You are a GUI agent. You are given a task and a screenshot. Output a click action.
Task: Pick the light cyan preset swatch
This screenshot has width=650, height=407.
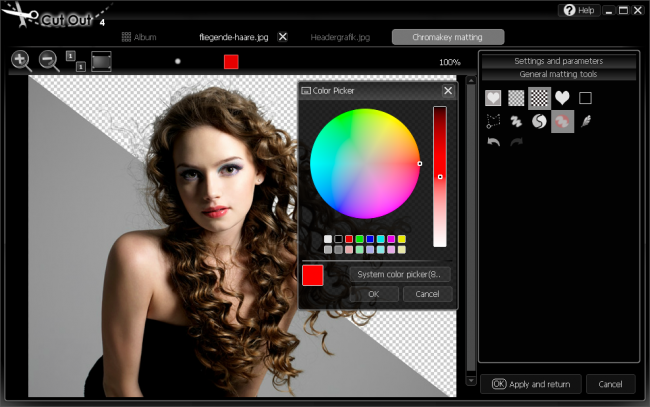tap(381, 250)
